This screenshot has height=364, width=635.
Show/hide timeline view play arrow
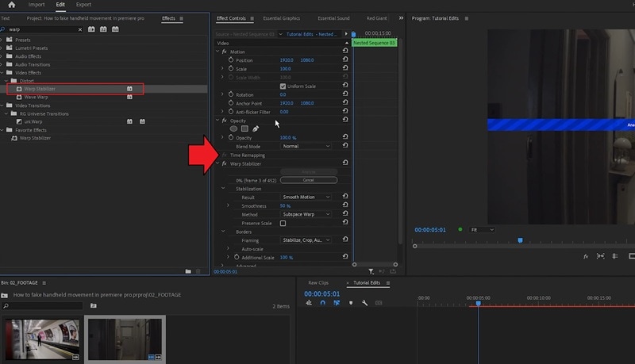click(x=346, y=34)
